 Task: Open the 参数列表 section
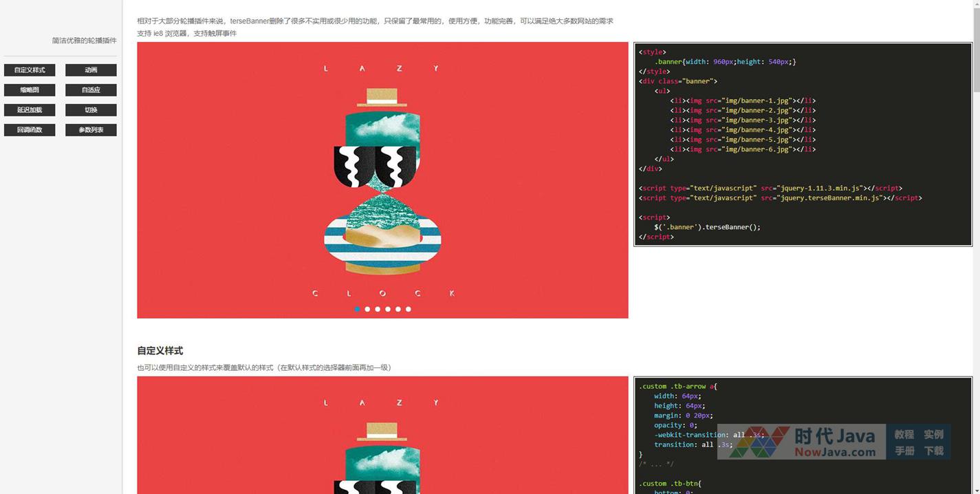tap(91, 130)
